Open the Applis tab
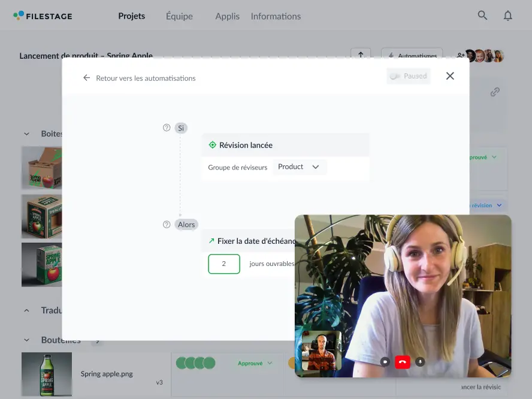532x399 pixels. coord(227,16)
